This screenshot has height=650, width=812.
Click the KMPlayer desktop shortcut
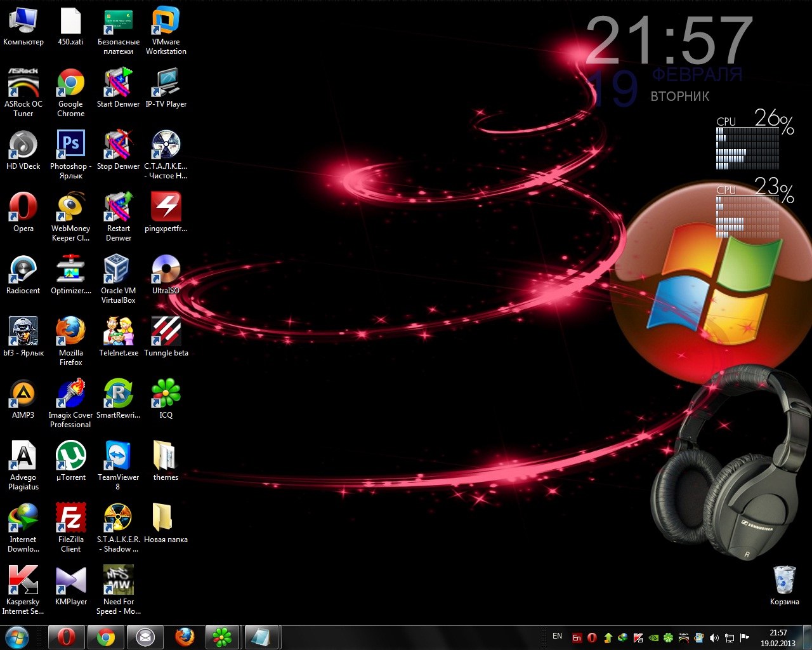tap(70, 581)
